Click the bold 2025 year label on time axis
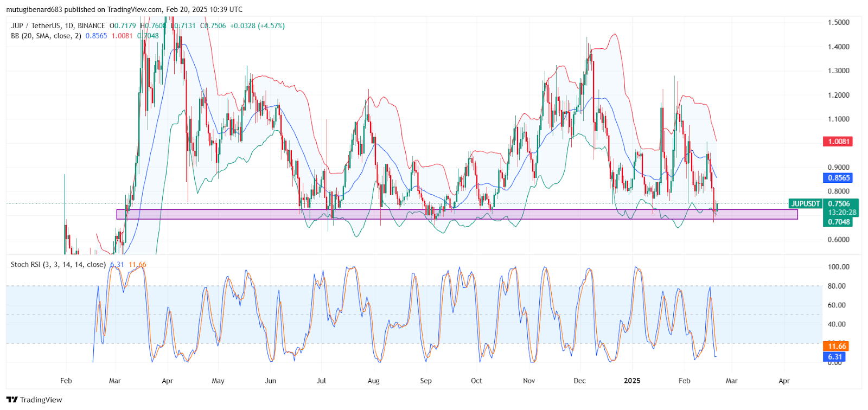868x410 pixels. 632,381
